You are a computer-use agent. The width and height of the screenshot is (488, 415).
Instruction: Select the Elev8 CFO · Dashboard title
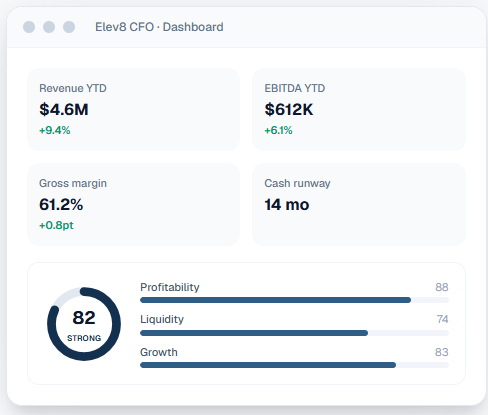pos(159,27)
